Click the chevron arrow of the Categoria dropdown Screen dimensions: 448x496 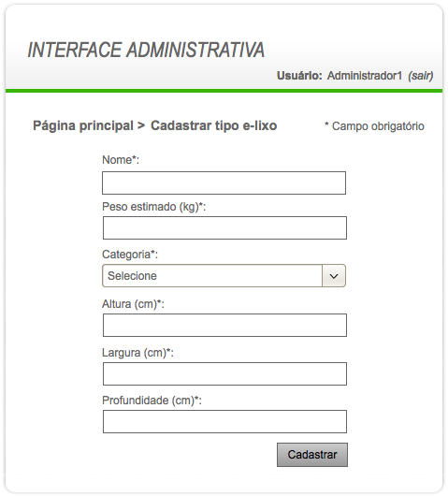334,276
